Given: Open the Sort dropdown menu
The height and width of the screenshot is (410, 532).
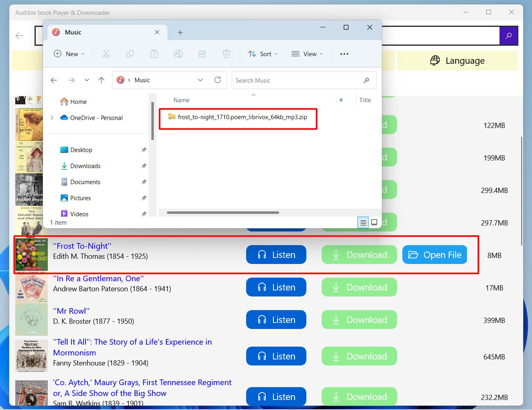Looking at the screenshot, I should (263, 54).
